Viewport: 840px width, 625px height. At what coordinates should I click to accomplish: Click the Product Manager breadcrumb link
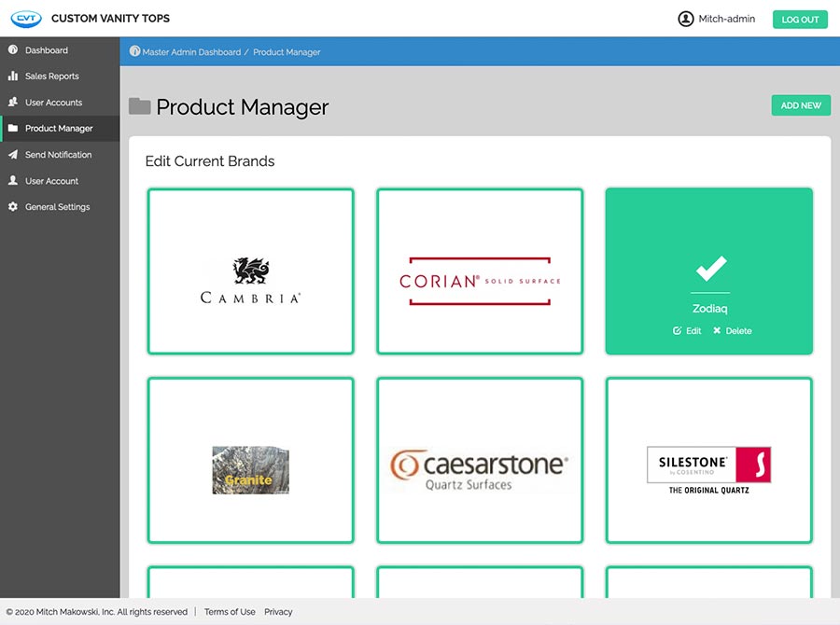pyautogui.click(x=287, y=52)
